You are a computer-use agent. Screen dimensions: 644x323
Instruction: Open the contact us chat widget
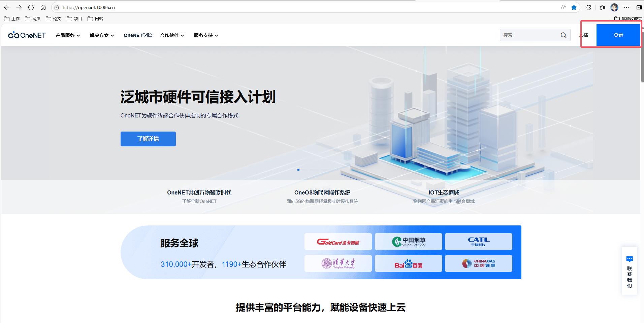tap(629, 271)
